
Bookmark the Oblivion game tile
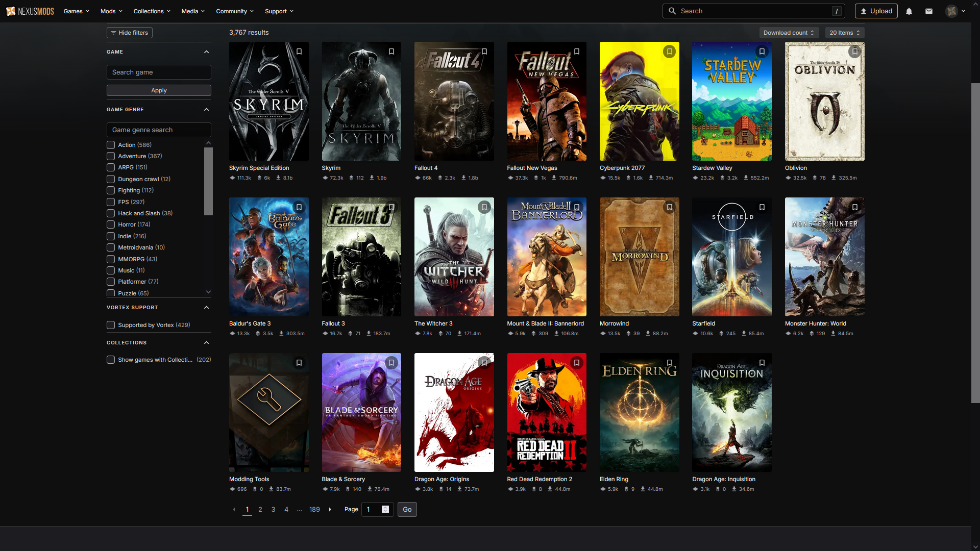point(855,52)
